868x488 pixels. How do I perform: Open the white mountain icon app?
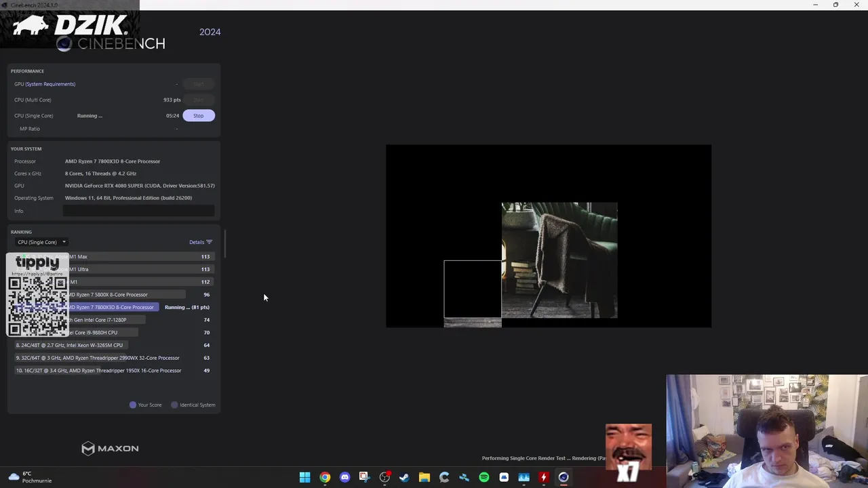pyautogui.click(x=504, y=477)
